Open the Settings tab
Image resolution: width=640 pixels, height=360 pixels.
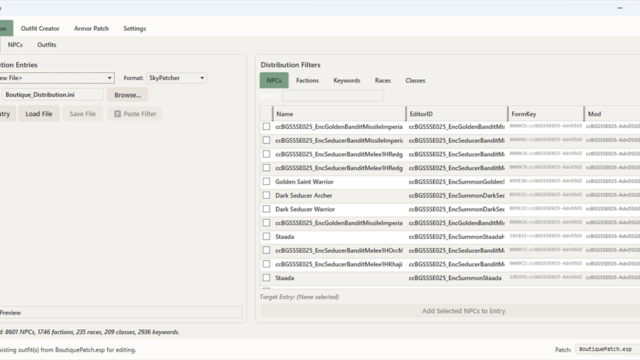coord(135,29)
